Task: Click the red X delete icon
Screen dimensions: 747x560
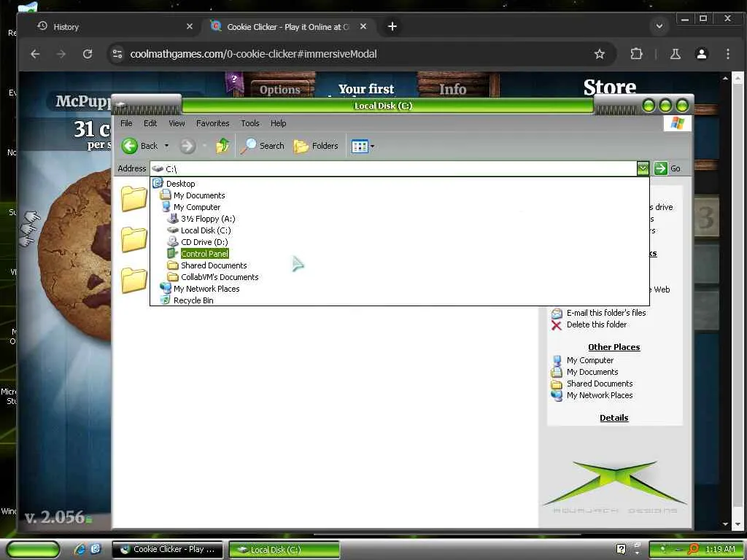Action: point(557,325)
